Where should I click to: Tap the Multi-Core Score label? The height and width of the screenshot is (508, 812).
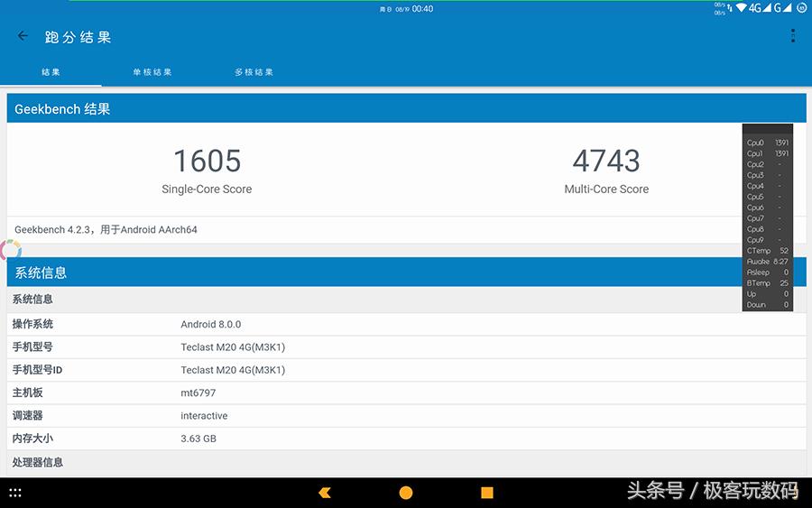pos(606,189)
